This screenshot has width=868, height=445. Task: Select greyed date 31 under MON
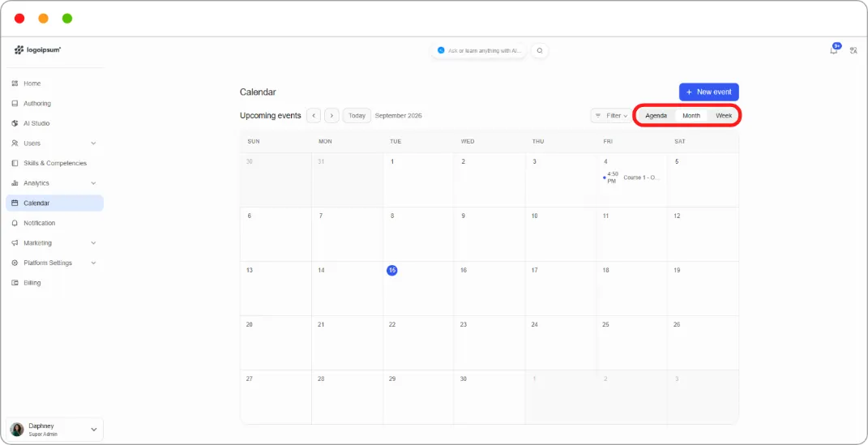320,161
